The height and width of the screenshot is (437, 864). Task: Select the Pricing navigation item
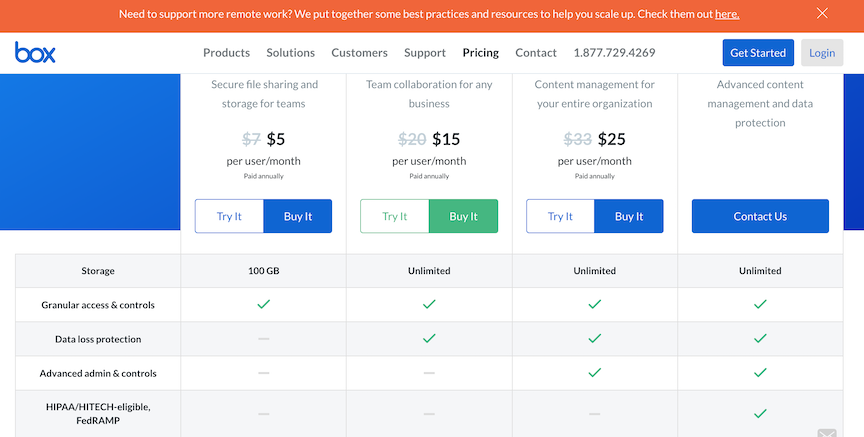pos(480,53)
